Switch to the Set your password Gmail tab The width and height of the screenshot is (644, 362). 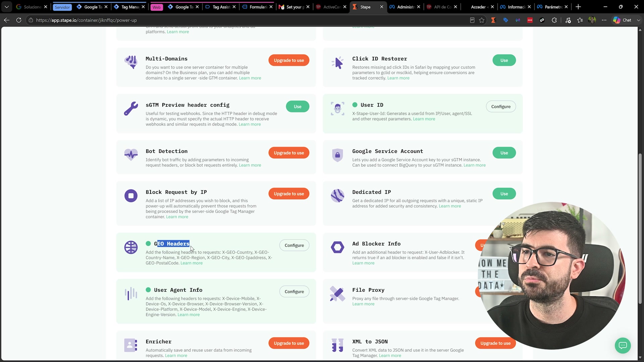[x=294, y=7]
